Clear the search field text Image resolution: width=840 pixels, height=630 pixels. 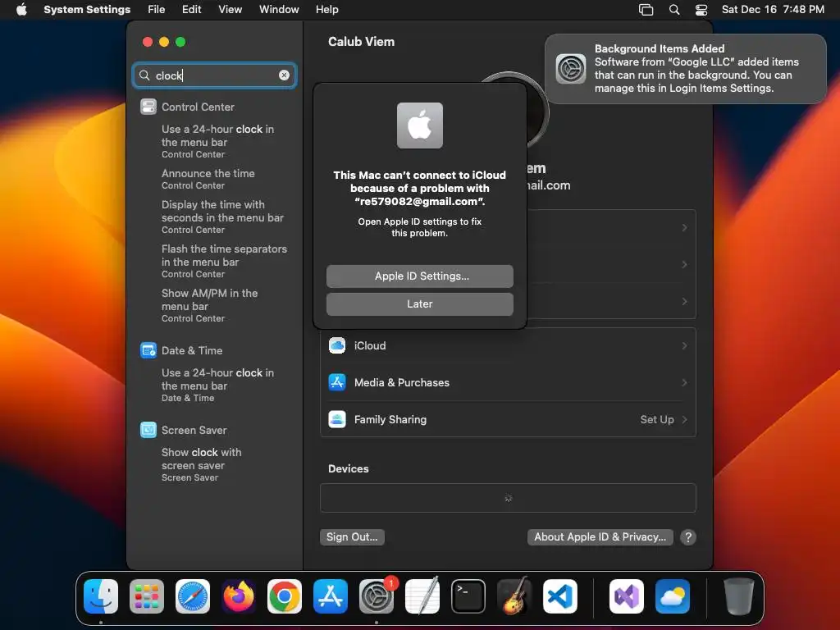click(x=284, y=75)
